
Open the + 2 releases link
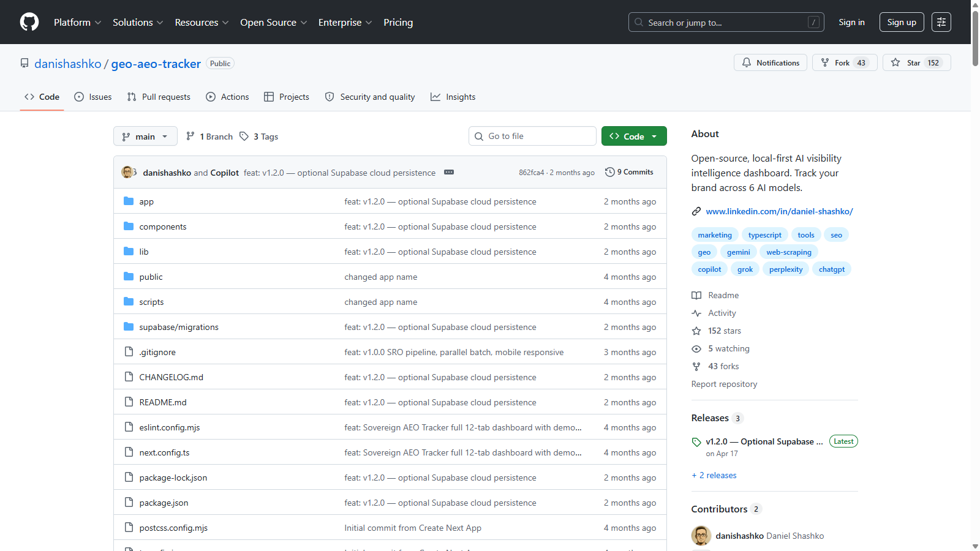(714, 475)
